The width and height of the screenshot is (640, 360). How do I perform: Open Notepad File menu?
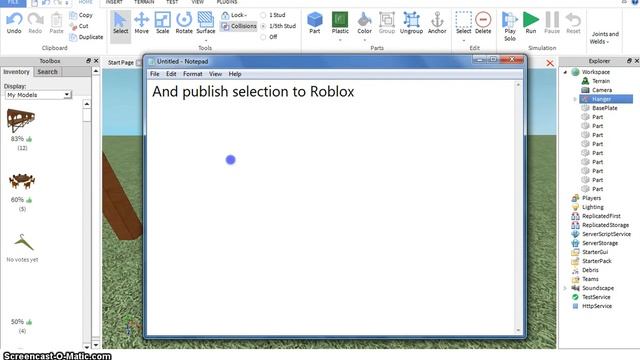155,74
